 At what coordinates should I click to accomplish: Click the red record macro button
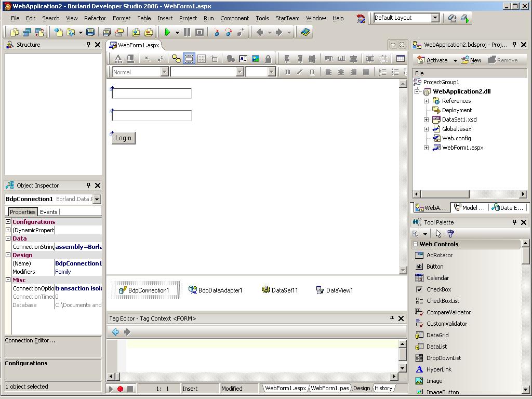[x=120, y=389]
